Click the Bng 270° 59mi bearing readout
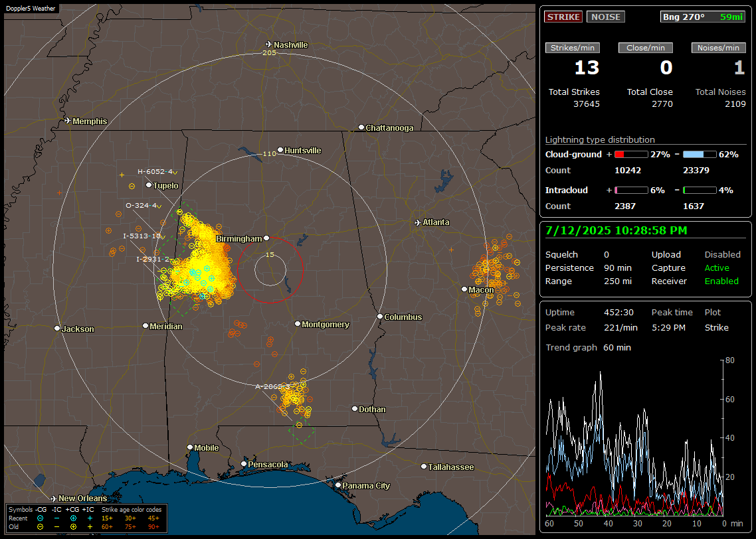This screenshot has height=539, width=756. pos(702,17)
